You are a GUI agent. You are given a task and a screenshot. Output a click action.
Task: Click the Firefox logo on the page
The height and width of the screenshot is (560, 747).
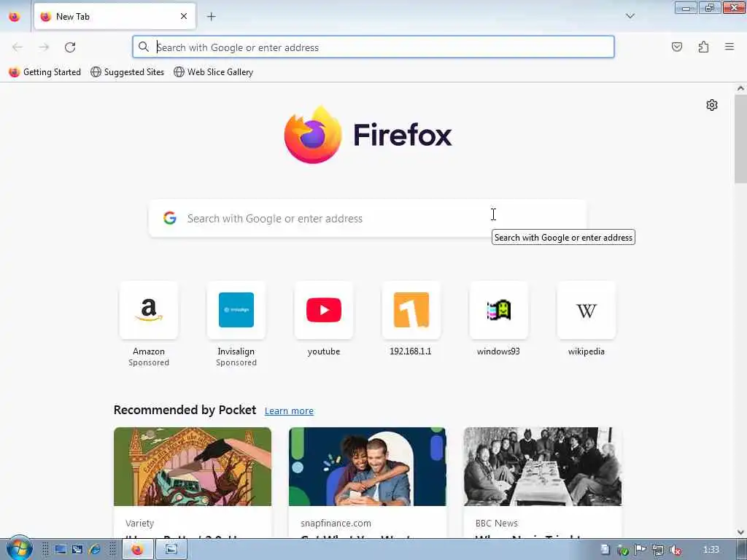point(368,135)
